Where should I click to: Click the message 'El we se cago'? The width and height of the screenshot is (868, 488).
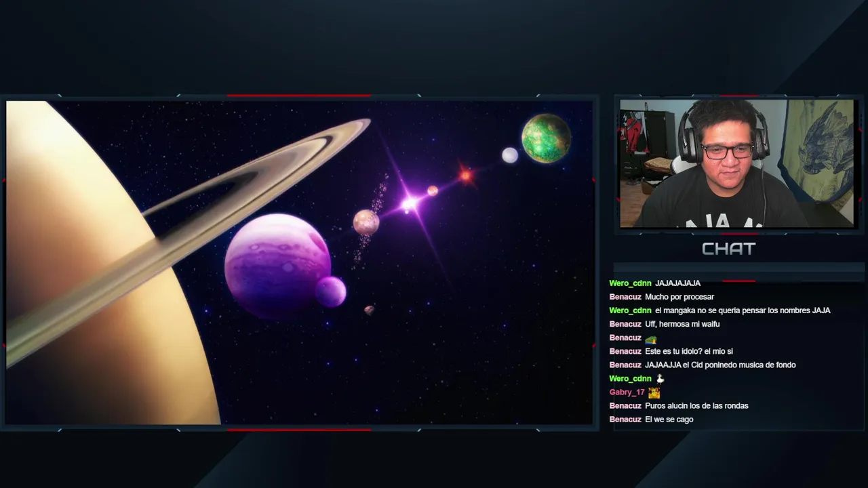point(669,420)
